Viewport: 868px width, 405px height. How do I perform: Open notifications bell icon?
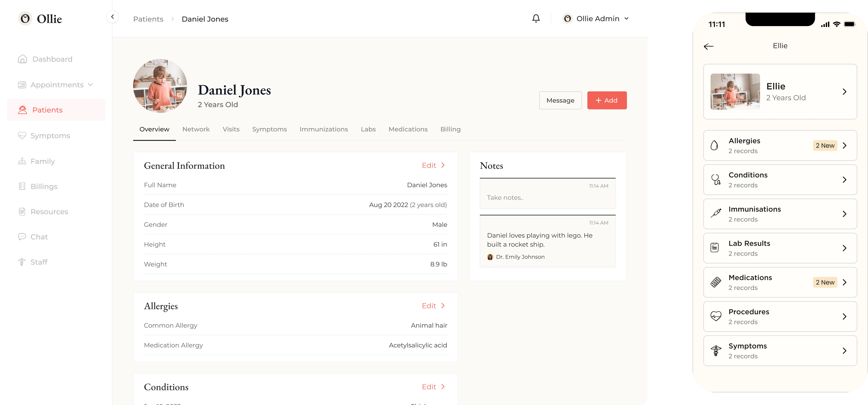coord(536,18)
